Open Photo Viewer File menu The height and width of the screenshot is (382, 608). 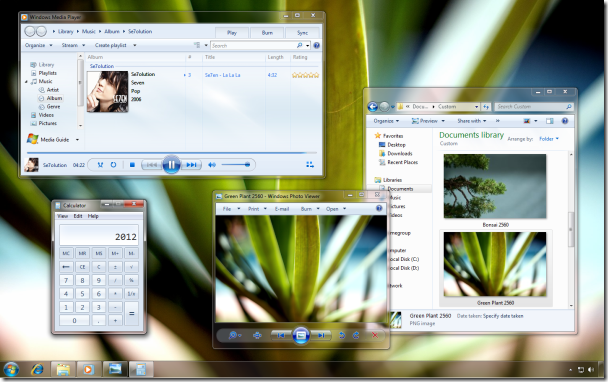click(231, 209)
